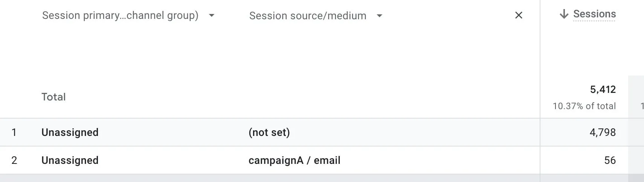Sort by the Sessions column header
The width and height of the screenshot is (644, 182).
coord(594,14)
